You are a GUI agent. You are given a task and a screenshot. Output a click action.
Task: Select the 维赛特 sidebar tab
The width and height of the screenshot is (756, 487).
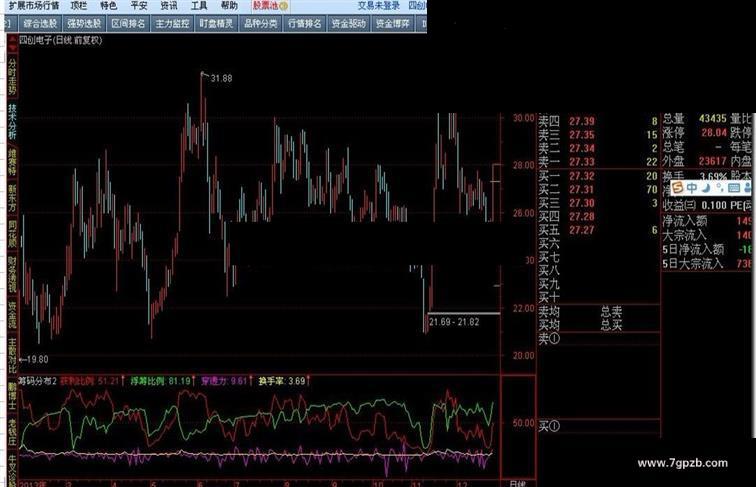12,162
